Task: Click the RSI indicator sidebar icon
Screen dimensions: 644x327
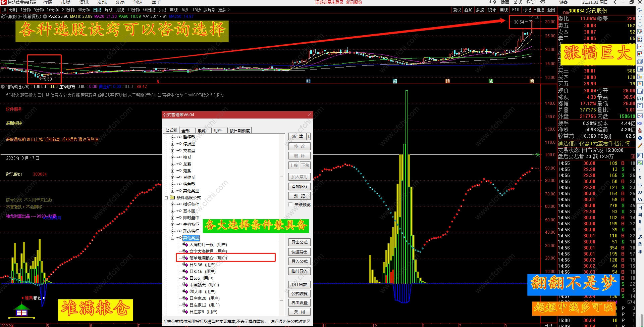Action: pyautogui.click(x=640, y=123)
